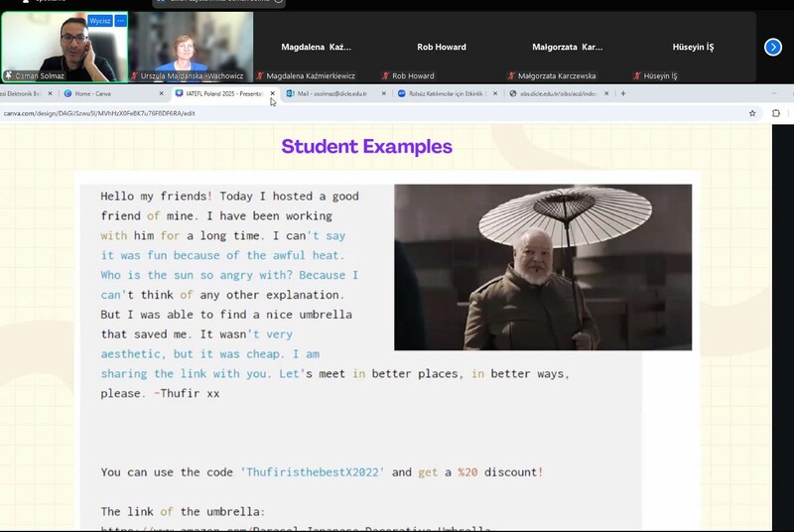
Task: Bookmark this page with the star icon
Action: tap(752, 113)
